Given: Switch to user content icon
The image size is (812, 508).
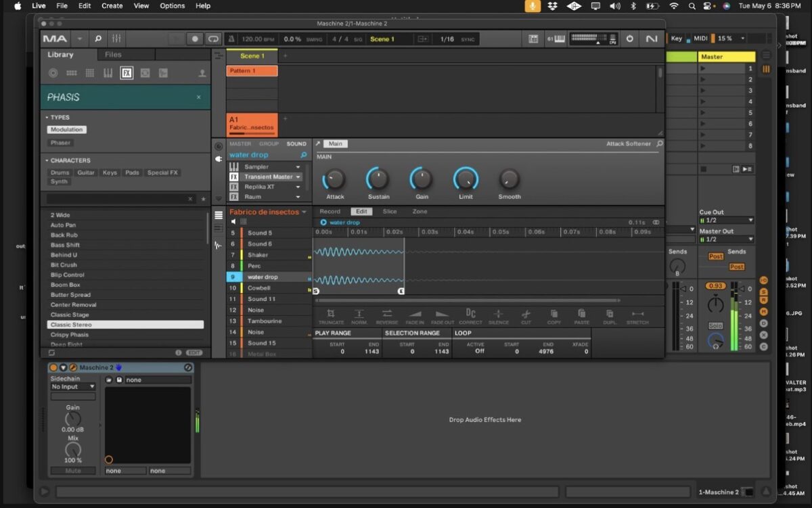Looking at the screenshot, I should [x=202, y=73].
